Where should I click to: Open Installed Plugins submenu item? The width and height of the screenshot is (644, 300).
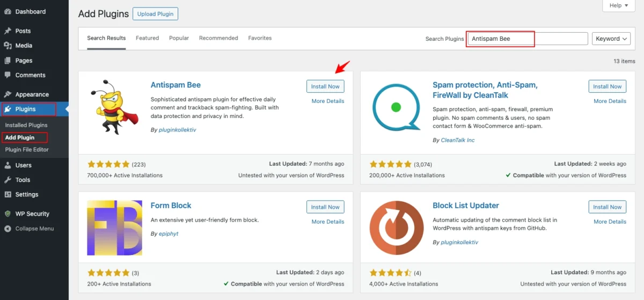click(x=26, y=125)
